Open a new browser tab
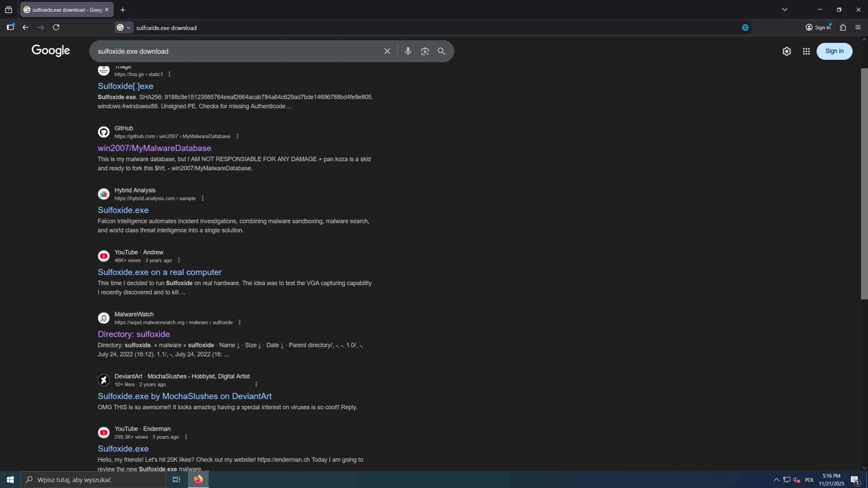This screenshot has height=488, width=868. (x=123, y=10)
